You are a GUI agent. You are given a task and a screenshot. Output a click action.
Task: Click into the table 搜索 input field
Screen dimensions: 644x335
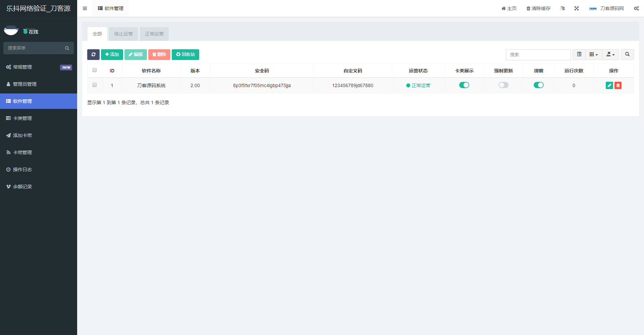(x=538, y=55)
